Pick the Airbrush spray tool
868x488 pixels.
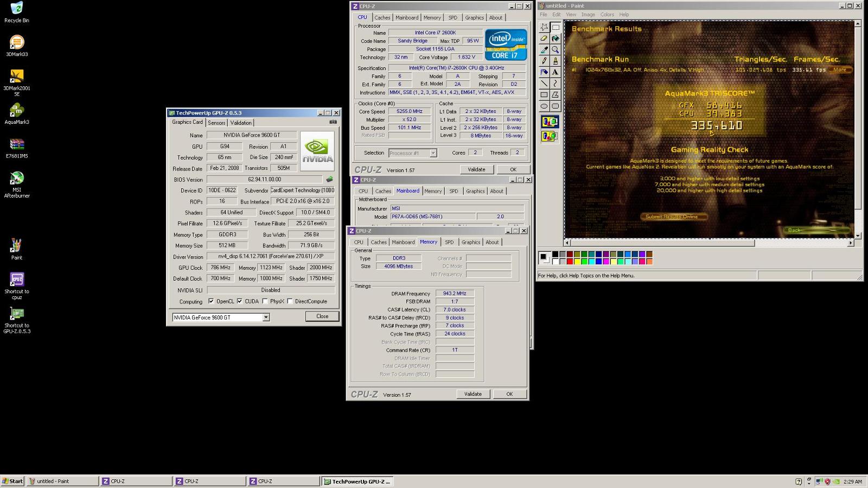[x=544, y=72]
